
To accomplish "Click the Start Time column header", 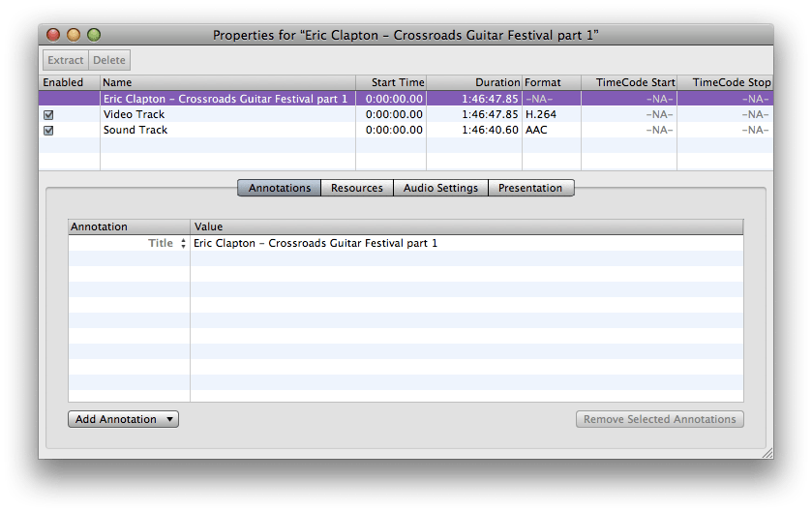I will tap(391, 82).
